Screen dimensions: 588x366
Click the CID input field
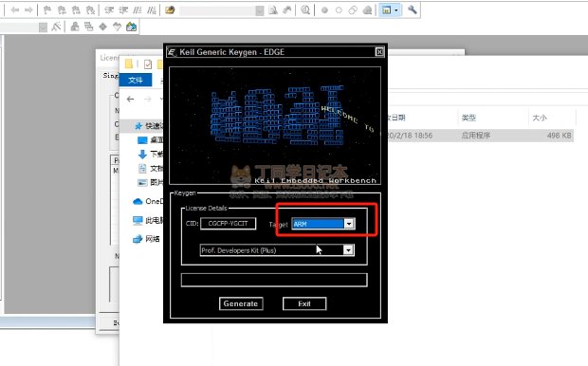pyautogui.click(x=228, y=224)
